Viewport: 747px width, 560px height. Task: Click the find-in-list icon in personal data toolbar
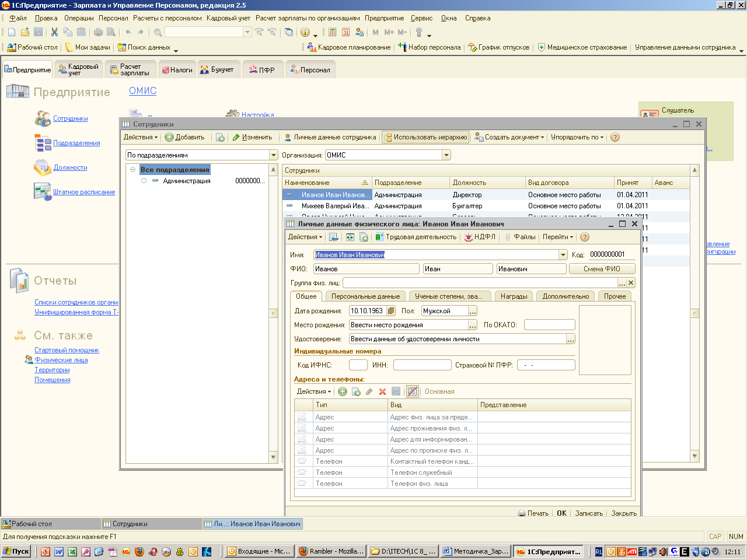pyautogui.click(x=334, y=237)
